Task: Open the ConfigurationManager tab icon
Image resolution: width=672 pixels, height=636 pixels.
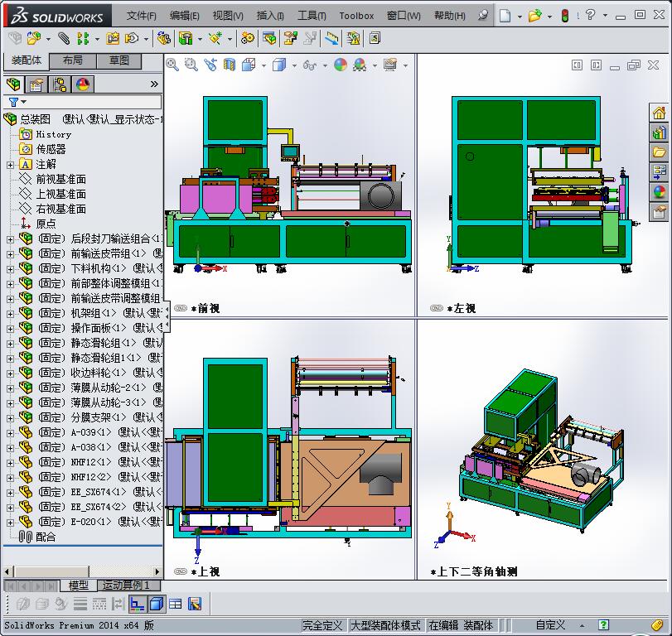Action: (x=60, y=84)
